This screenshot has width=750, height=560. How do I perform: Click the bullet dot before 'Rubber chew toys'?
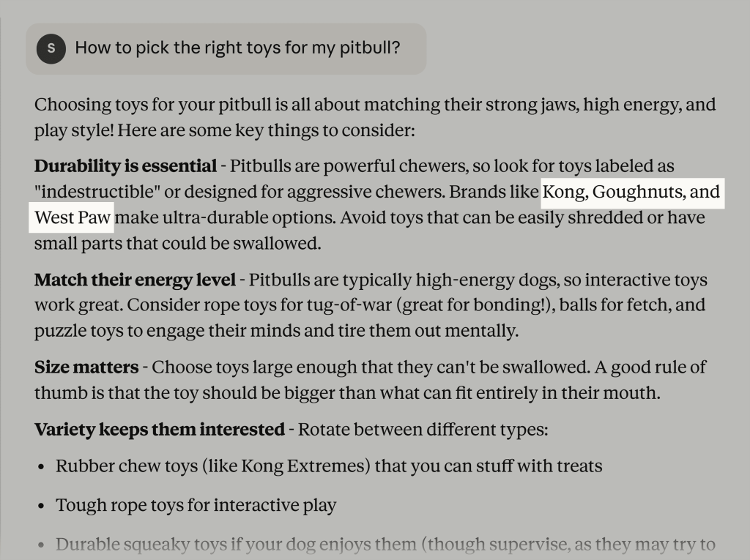[x=42, y=467]
